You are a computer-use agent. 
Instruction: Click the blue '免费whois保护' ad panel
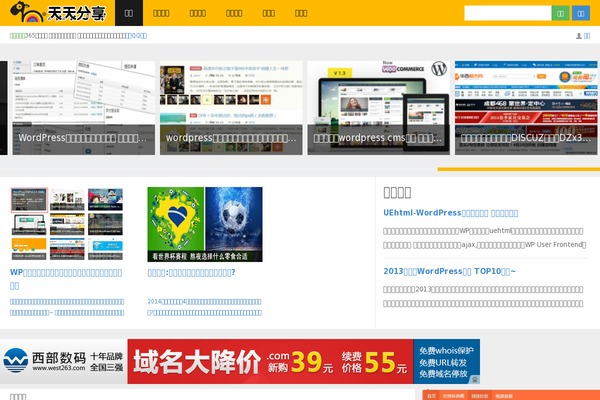[x=447, y=361]
